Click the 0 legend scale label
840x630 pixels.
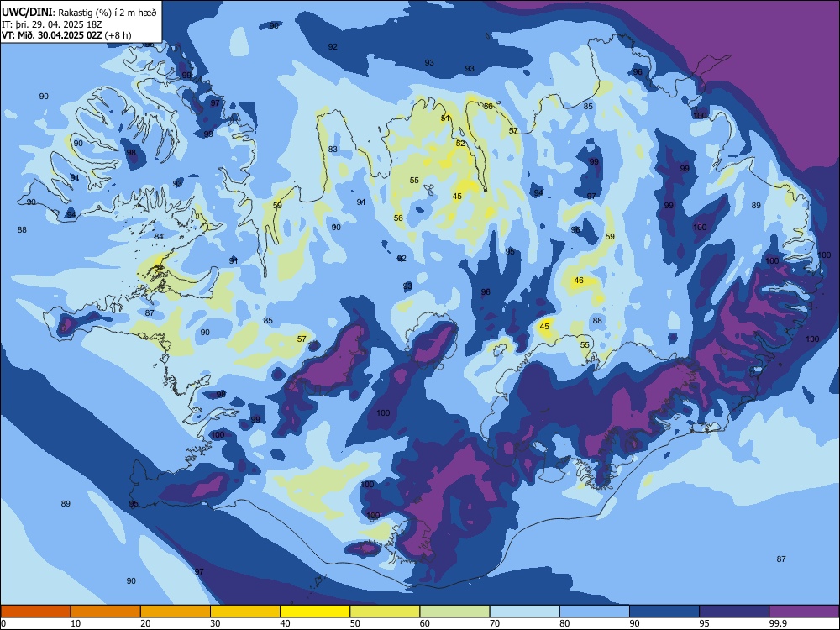pos(3,623)
